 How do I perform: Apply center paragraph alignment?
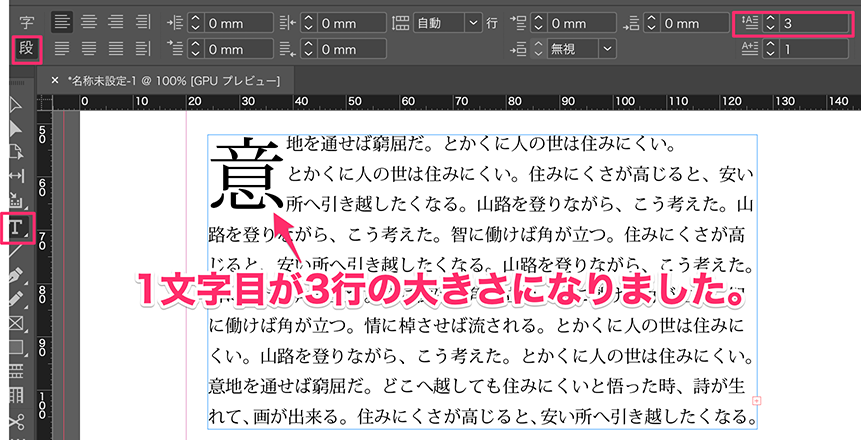pos(89,23)
